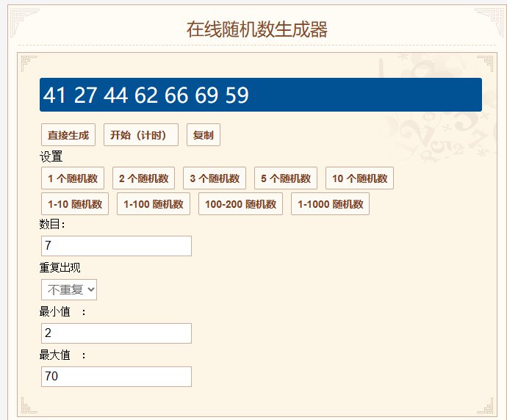Click the 数目: label
The height and width of the screenshot is (420, 507).
(52, 224)
